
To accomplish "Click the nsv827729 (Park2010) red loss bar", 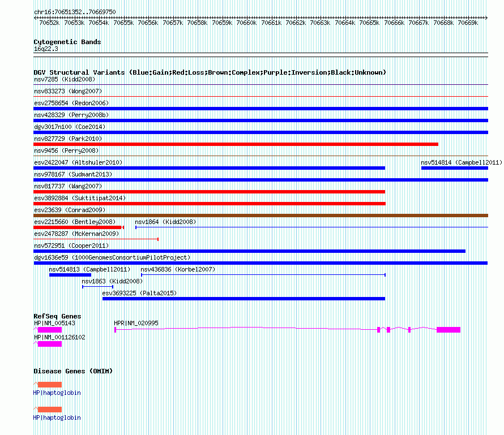I will 236,144.
